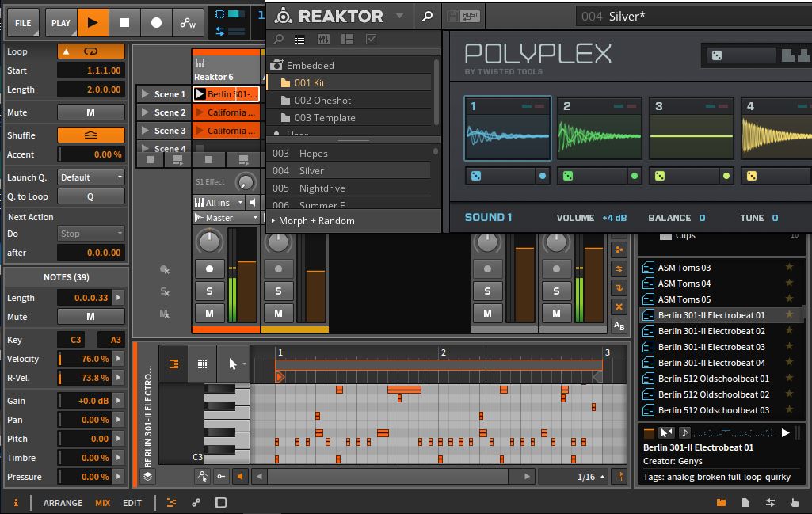
Task: Open the Launch Q. Default dropdown
Action: click(90, 177)
